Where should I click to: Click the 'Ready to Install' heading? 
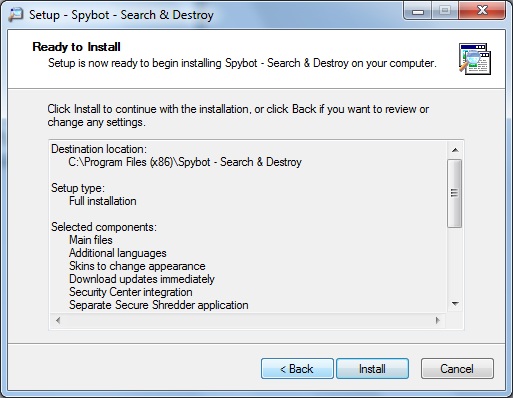[x=76, y=47]
